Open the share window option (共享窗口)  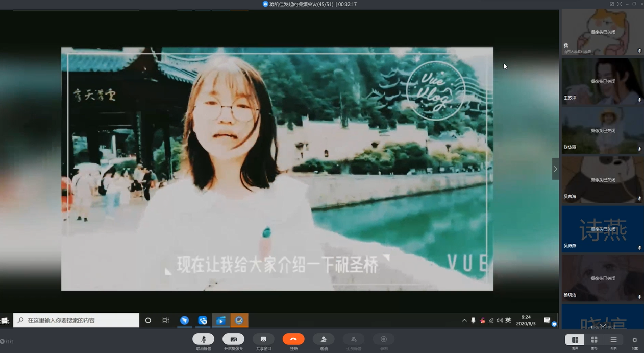(263, 339)
